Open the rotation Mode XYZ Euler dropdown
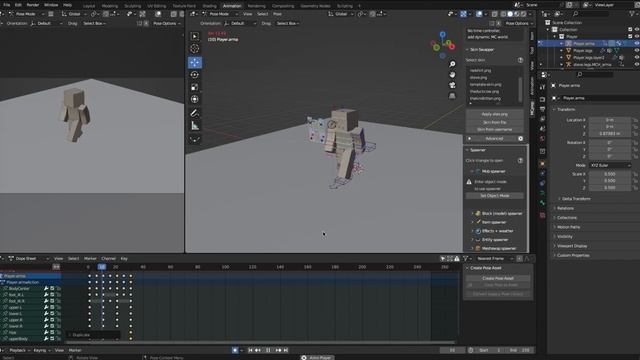The image size is (640, 360). coord(610,165)
